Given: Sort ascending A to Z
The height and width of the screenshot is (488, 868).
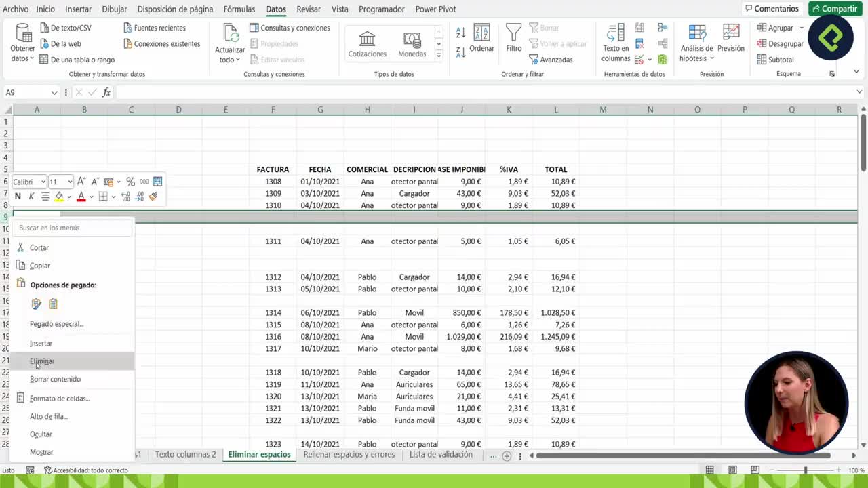Looking at the screenshot, I should [x=460, y=33].
